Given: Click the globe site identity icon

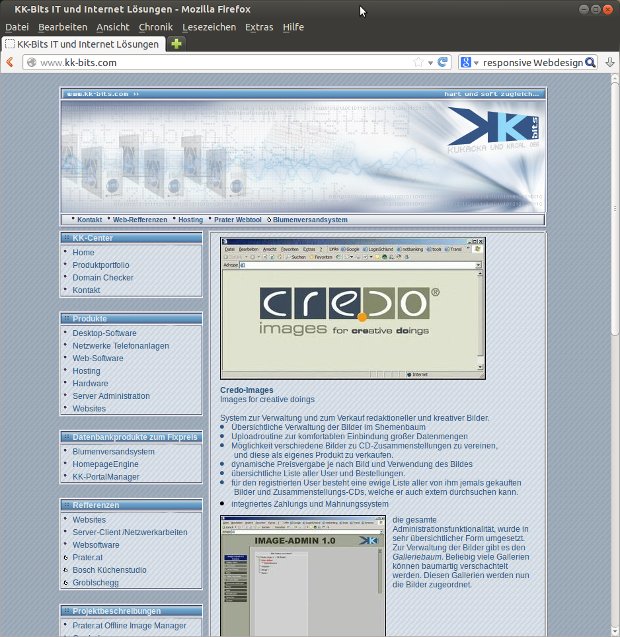Looking at the screenshot, I should coord(32,63).
